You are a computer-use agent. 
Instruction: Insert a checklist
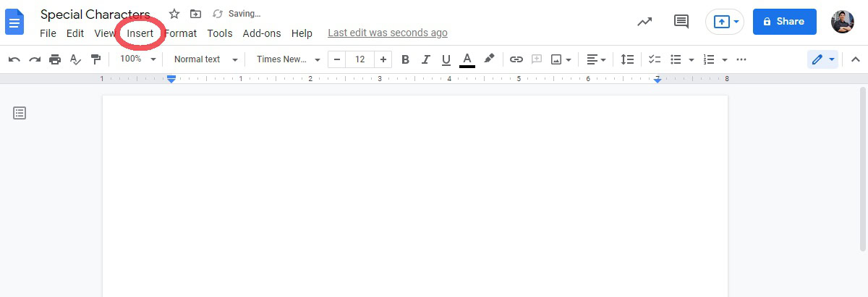655,59
